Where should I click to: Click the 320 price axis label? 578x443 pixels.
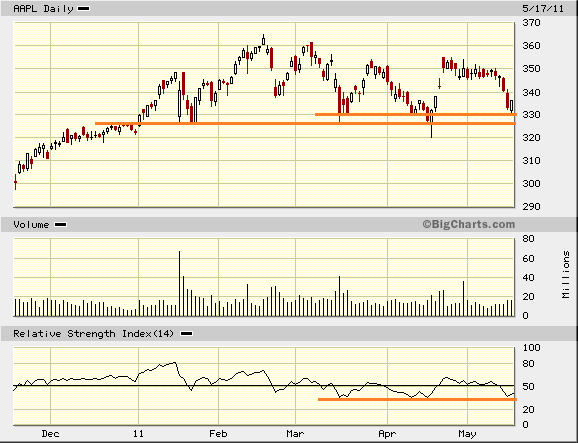point(531,137)
